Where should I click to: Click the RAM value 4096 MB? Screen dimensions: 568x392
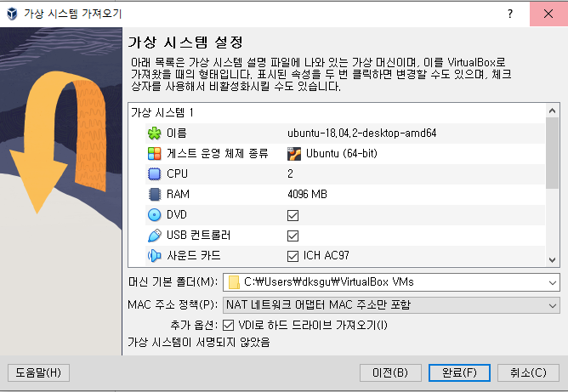pos(307,194)
